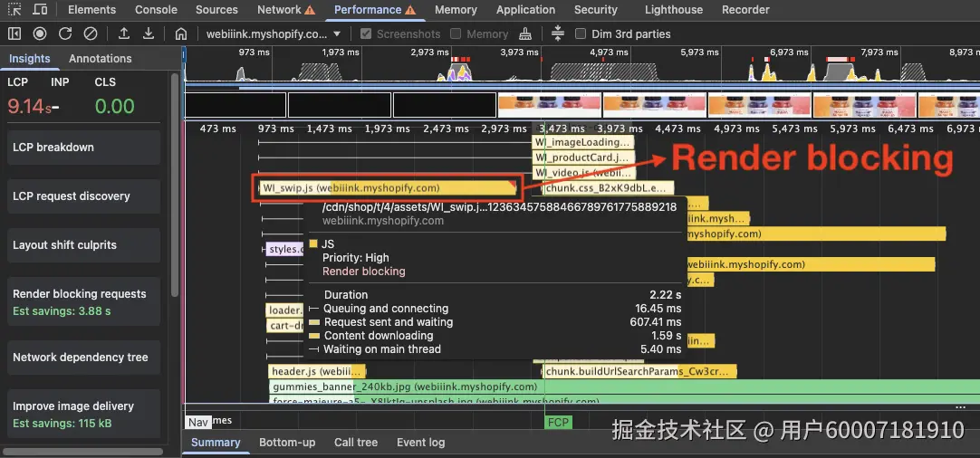Select the header.js request bar
The height and width of the screenshot is (458, 980).
coord(318,372)
